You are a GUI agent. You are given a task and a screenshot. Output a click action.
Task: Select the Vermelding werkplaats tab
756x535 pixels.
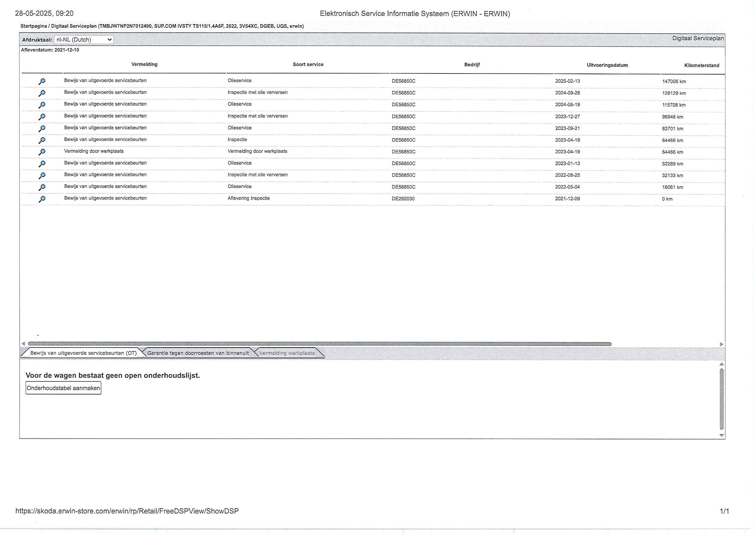click(287, 353)
